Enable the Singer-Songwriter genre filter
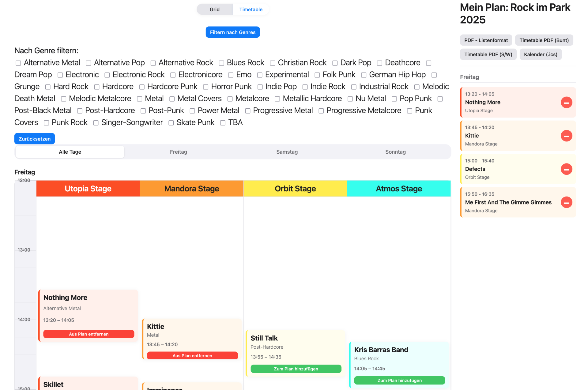The image size is (588, 390). pos(96,122)
